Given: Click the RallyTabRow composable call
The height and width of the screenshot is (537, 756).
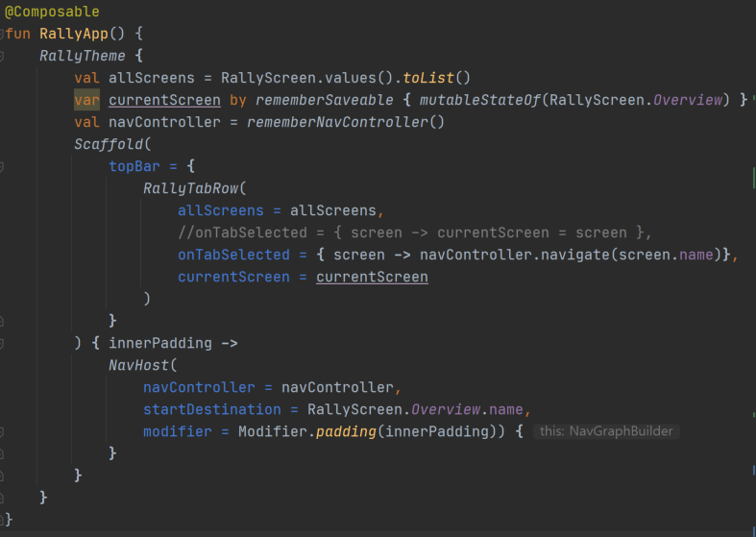Looking at the screenshot, I should click(190, 188).
